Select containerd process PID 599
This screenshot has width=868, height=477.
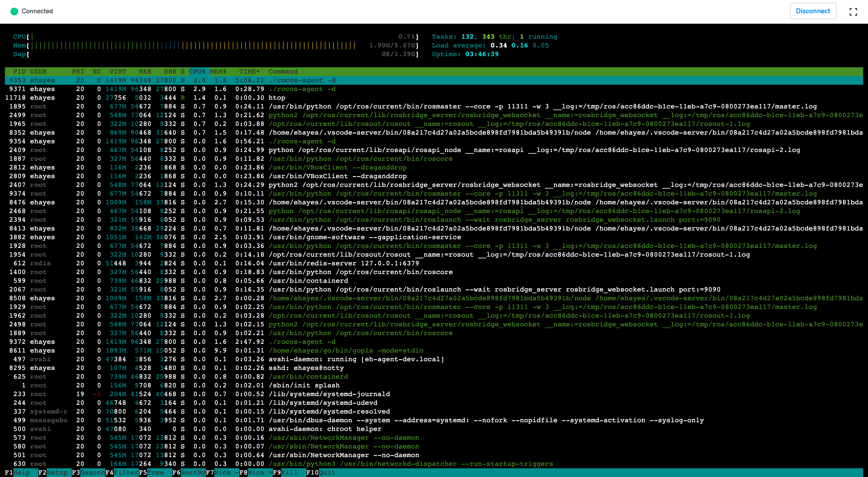point(434,281)
